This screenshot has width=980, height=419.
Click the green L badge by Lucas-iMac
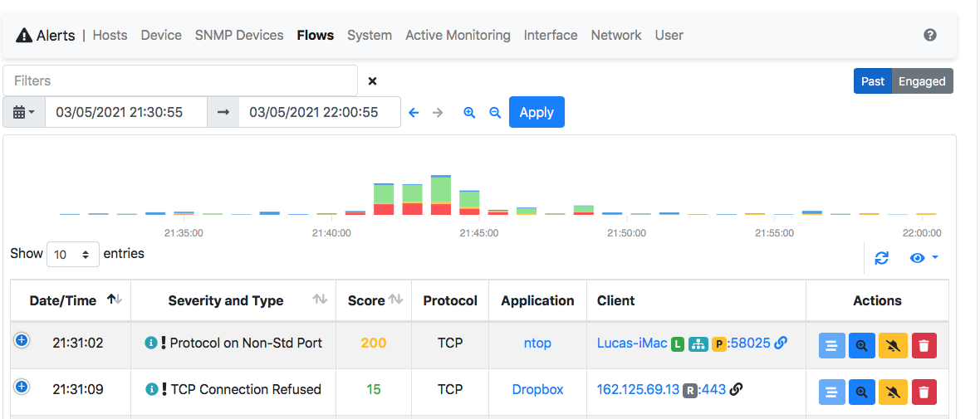pyautogui.click(x=678, y=343)
